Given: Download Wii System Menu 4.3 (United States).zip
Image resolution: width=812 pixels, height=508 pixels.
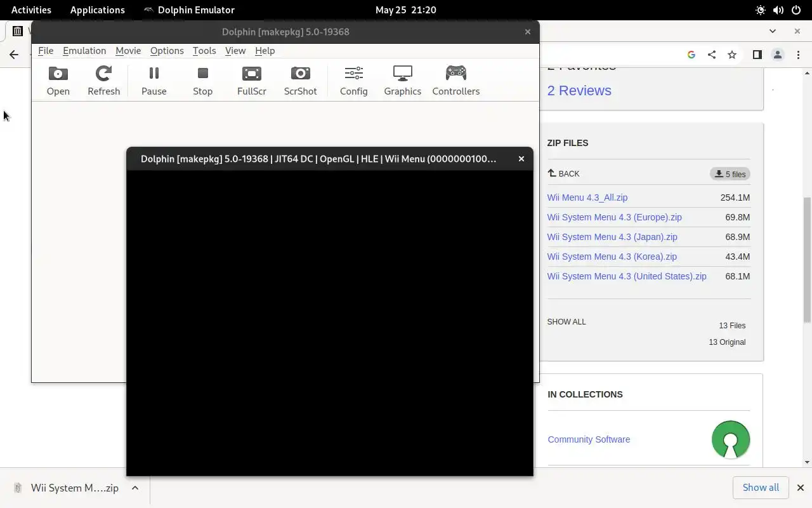Looking at the screenshot, I should click(x=627, y=276).
